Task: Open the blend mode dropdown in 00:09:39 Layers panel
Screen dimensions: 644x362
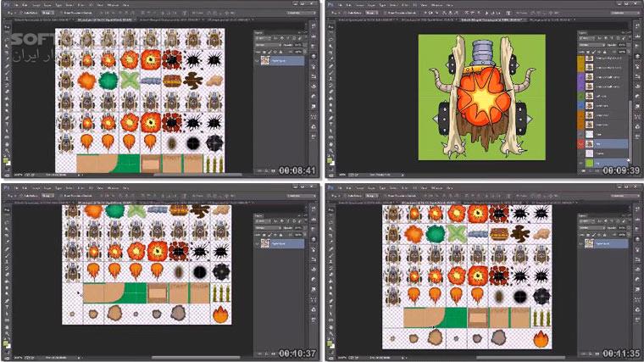Action: 591,45
